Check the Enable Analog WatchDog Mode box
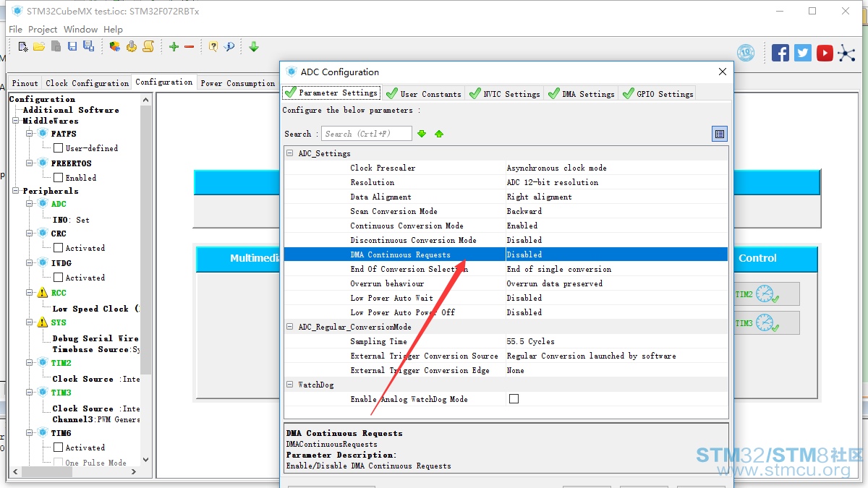Viewport: 868px width, 488px height. [x=514, y=398]
